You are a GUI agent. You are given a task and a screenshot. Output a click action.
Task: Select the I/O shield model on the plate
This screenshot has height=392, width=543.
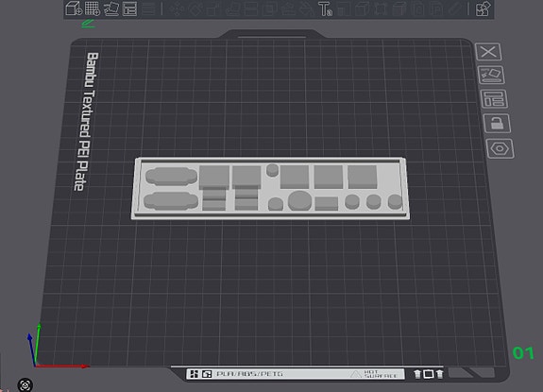pyautogui.click(x=270, y=189)
